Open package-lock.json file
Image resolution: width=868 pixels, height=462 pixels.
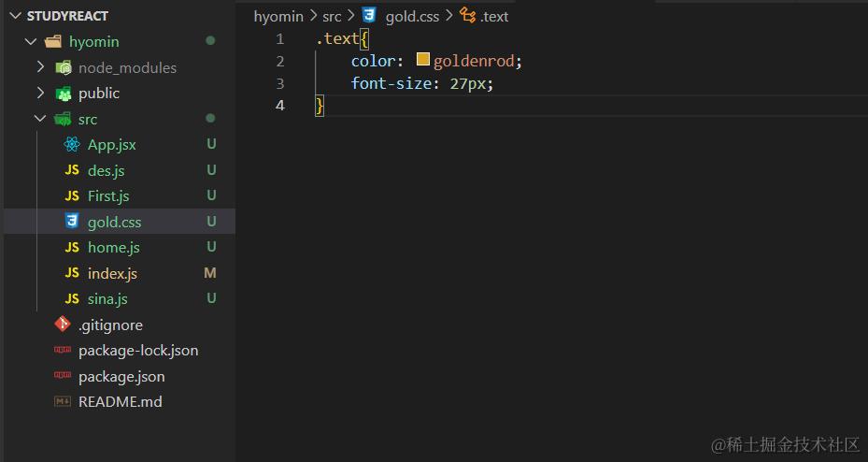coord(138,351)
